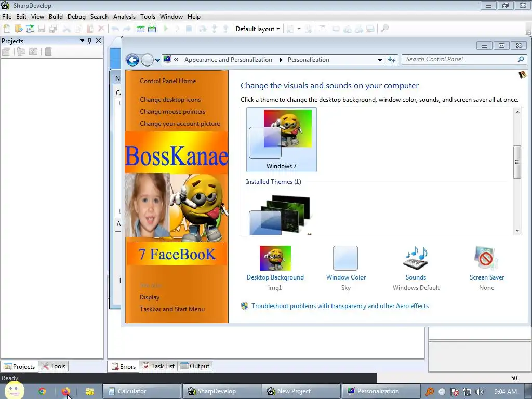
Task: Switch to the Output tab
Action: tap(195, 366)
